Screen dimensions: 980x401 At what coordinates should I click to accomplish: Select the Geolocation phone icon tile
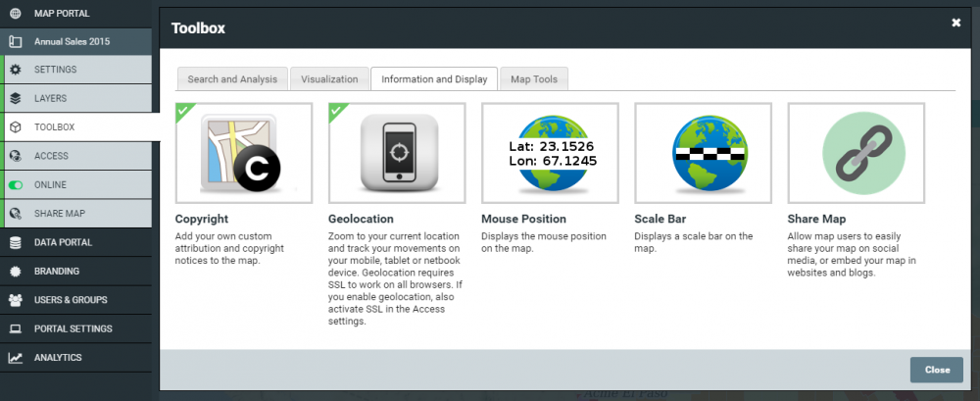(x=397, y=153)
